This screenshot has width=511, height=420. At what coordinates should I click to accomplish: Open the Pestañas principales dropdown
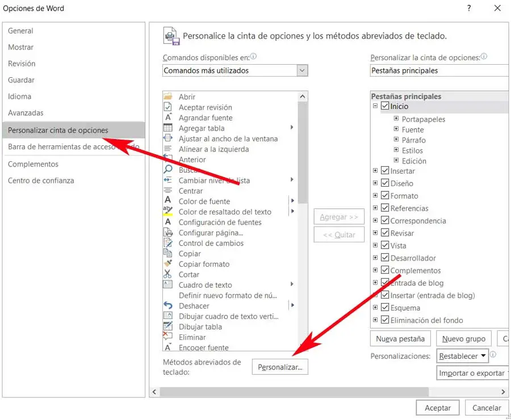[x=439, y=70]
